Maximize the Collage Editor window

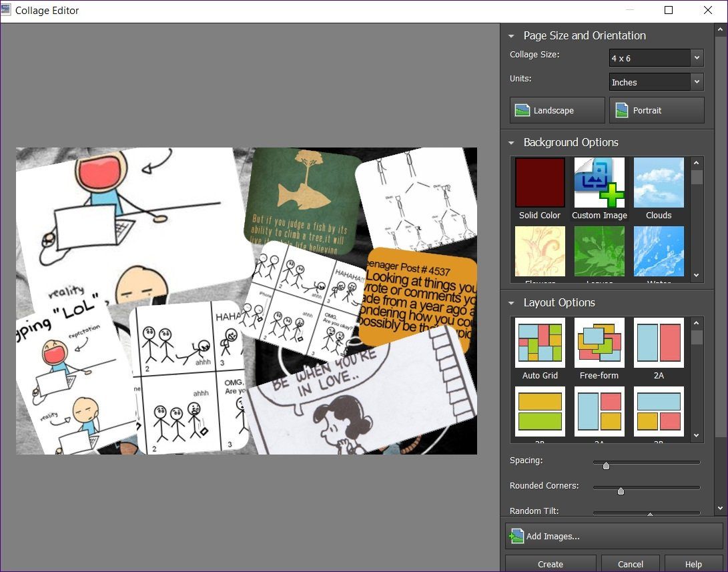669,10
